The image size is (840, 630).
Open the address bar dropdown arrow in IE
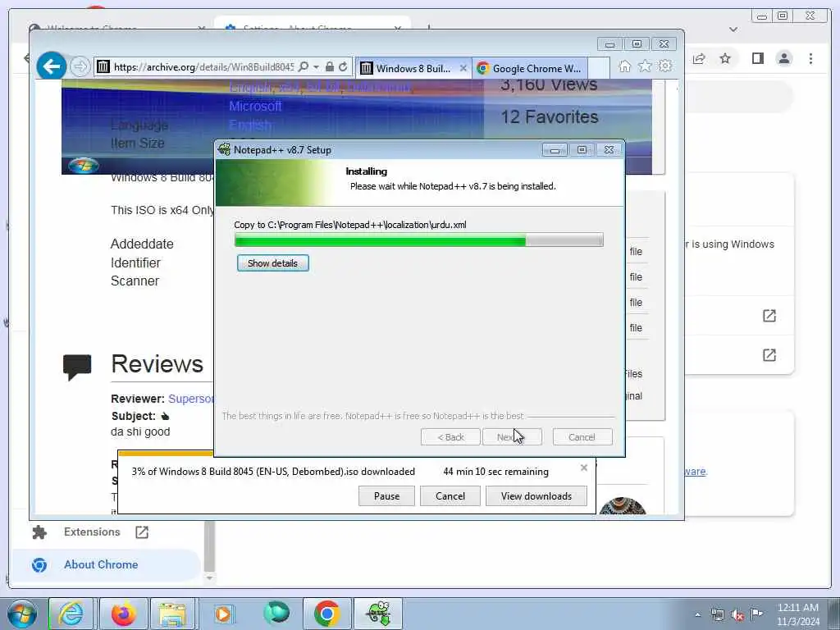click(x=316, y=67)
